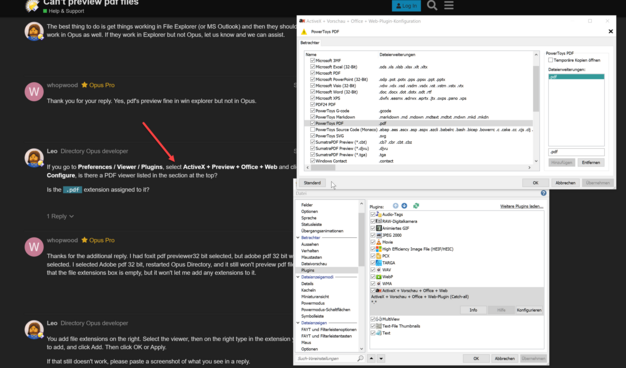Collapse the Dateianzeigemodi tree section
626x368 pixels.
click(x=298, y=277)
